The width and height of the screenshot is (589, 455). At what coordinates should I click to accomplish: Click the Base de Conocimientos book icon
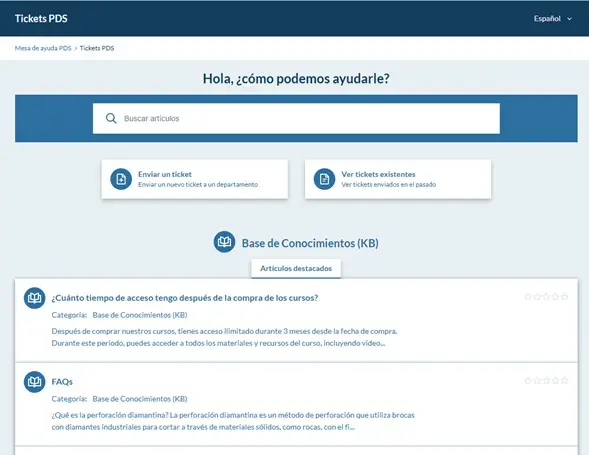pyautogui.click(x=224, y=242)
